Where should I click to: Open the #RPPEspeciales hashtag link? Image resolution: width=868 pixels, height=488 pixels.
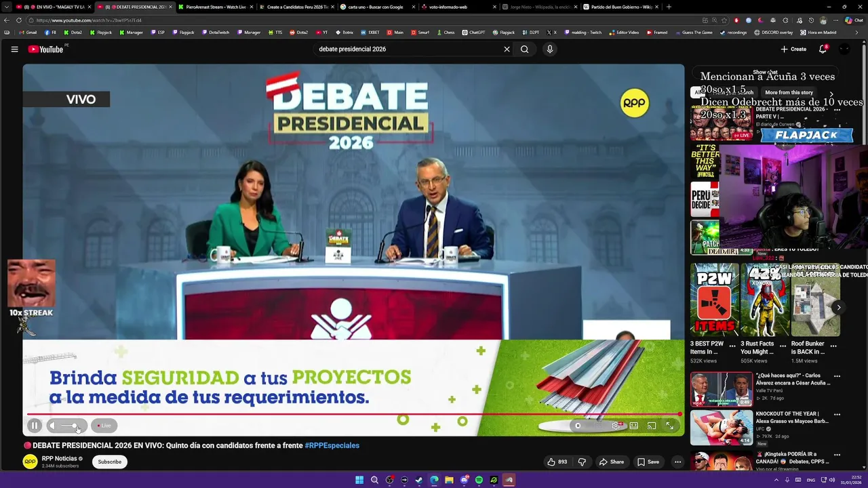click(332, 445)
